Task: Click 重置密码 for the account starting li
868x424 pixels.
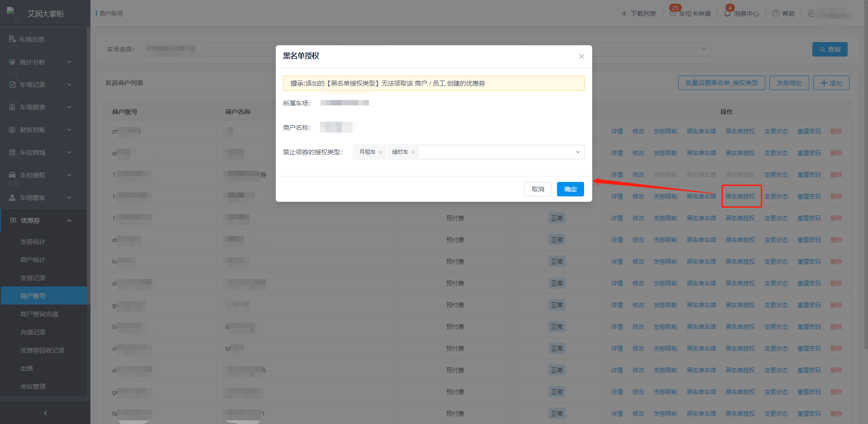Action: coord(809,327)
